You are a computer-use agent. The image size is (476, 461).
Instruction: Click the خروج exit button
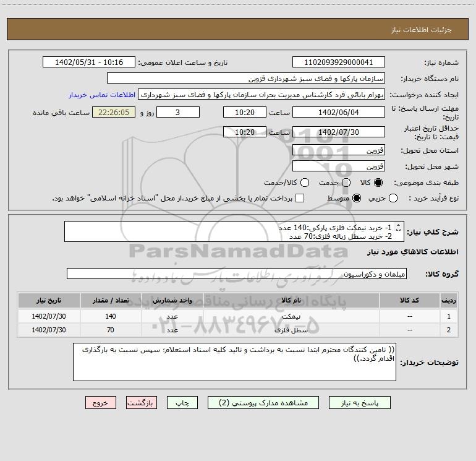(x=101, y=403)
